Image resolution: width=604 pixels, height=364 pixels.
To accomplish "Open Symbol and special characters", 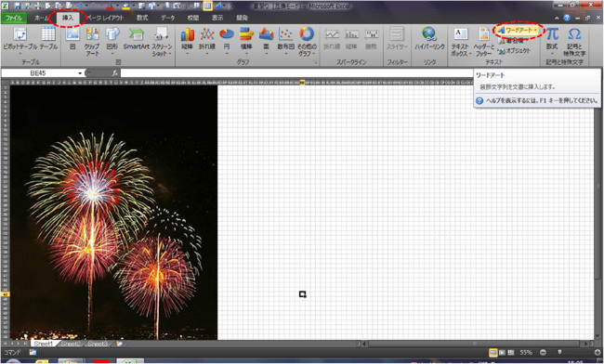I will pyautogui.click(x=574, y=42).
